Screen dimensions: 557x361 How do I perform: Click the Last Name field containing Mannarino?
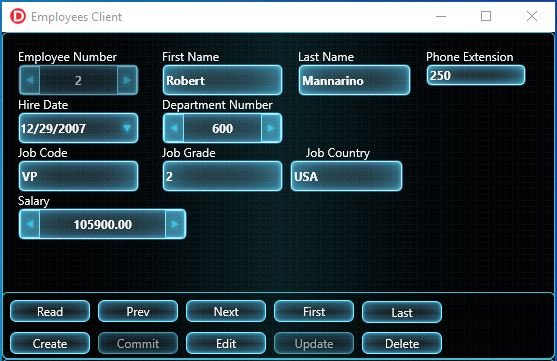(354, 80)
